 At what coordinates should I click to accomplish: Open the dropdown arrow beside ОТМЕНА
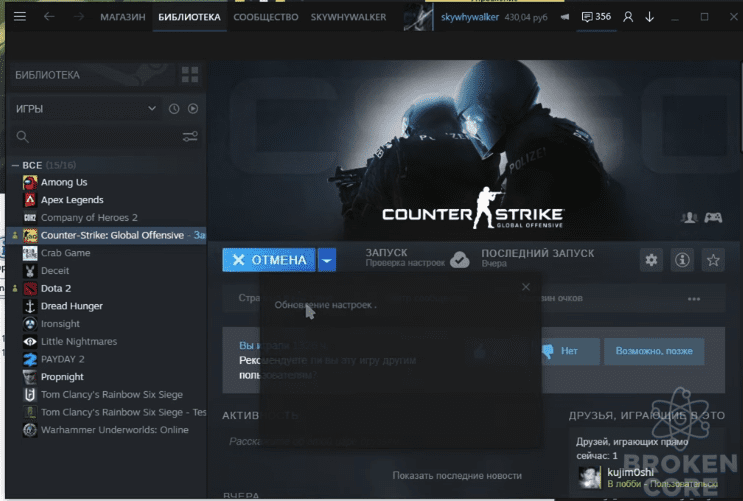(x=327, y=260)
